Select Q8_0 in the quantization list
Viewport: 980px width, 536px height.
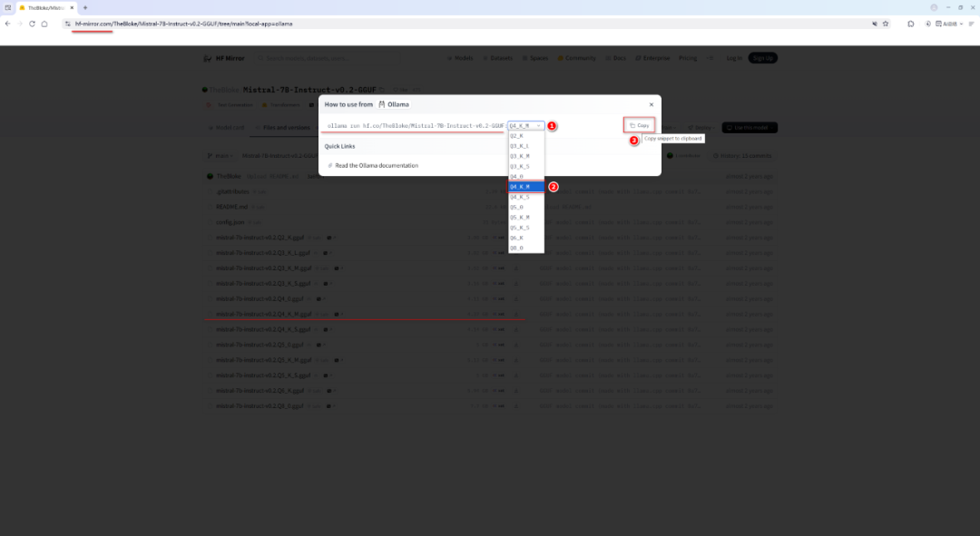[x=525, y=248]
